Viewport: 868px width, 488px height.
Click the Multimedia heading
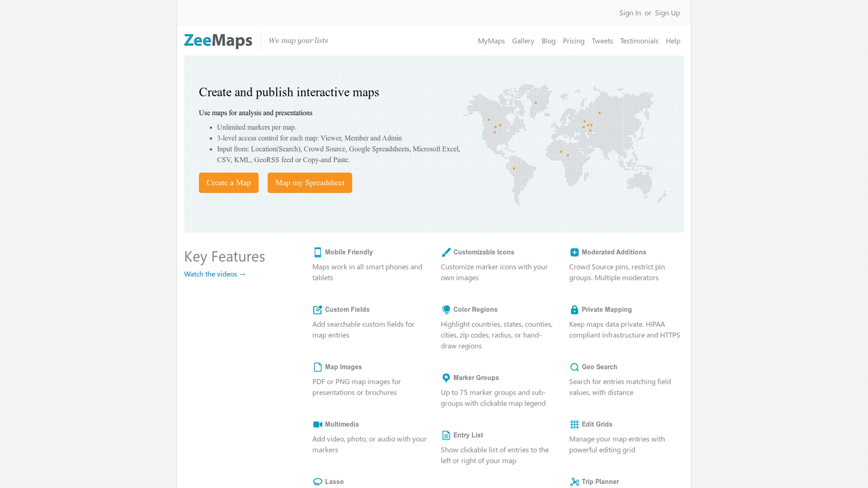(x=342, y=424)
